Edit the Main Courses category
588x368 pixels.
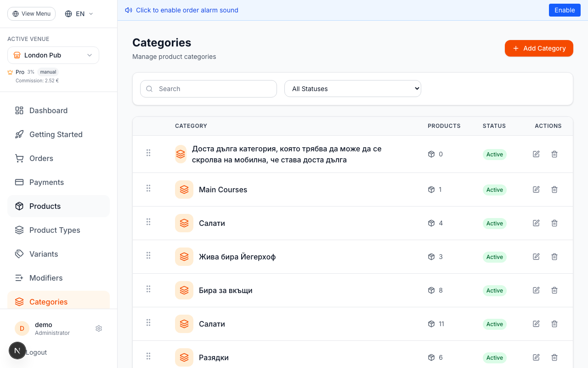click(536, 189)
